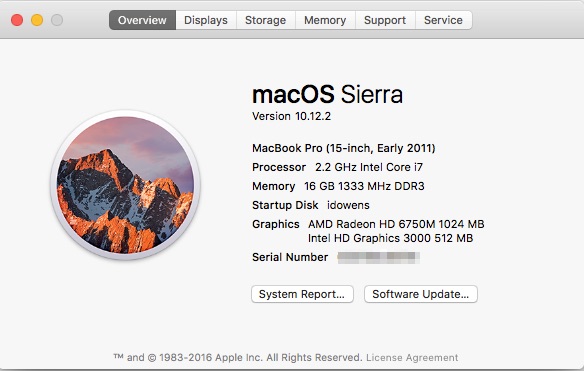Open the Storage tab
The width and height of the screenshot is (584, 371).
(x=266, y=20)
